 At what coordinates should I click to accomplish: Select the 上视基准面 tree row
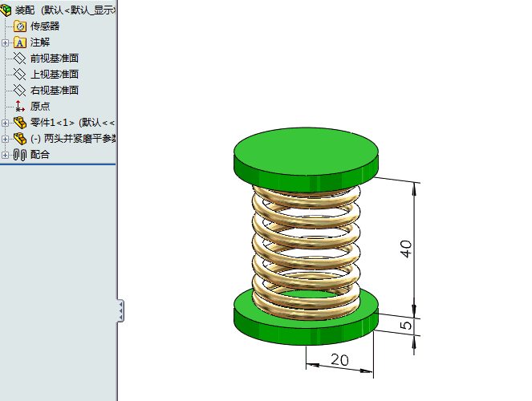55,75
